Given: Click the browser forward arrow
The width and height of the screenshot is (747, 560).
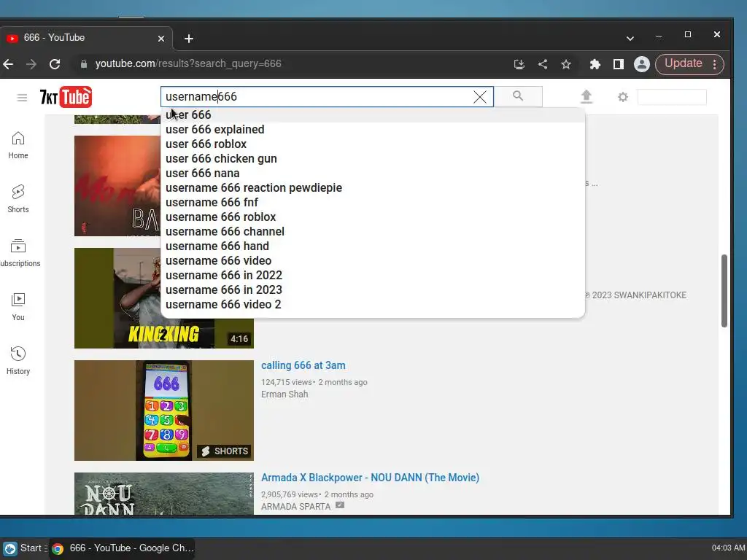Looking at the screenshot, I should coord(31,64).
